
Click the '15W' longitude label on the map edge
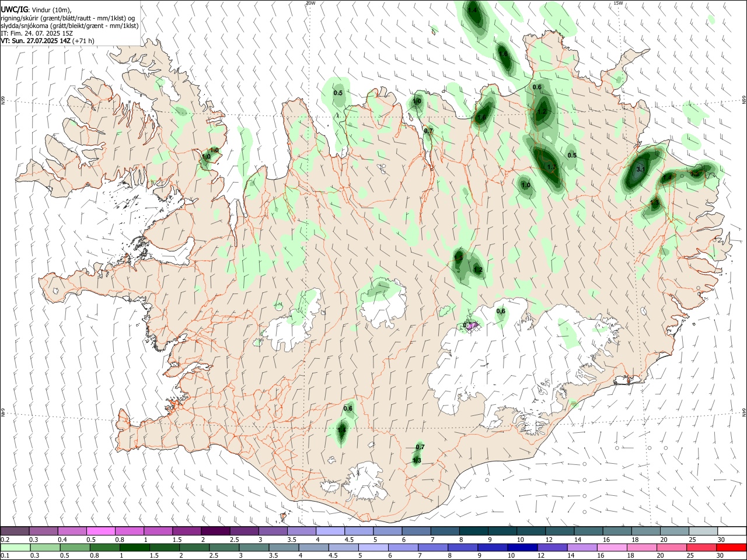click(618, 3)
